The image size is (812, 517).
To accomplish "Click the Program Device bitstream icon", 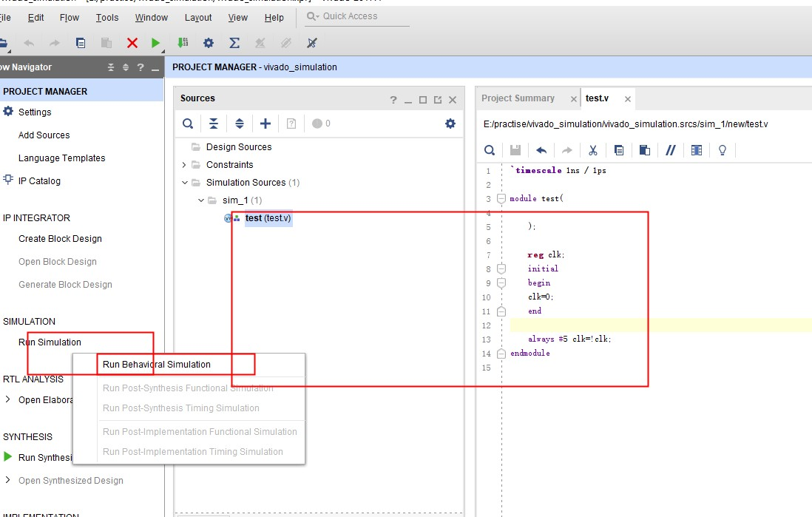I will point(183,43).
